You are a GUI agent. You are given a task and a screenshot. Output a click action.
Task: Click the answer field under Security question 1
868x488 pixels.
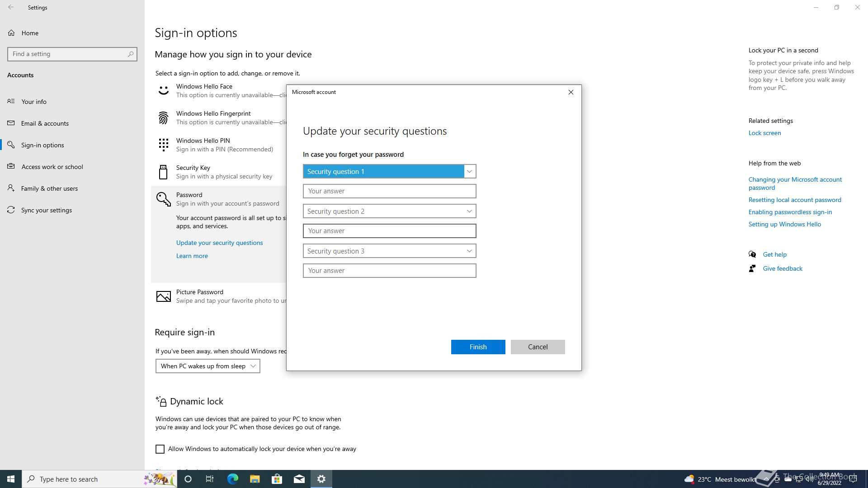coord(389,191)
